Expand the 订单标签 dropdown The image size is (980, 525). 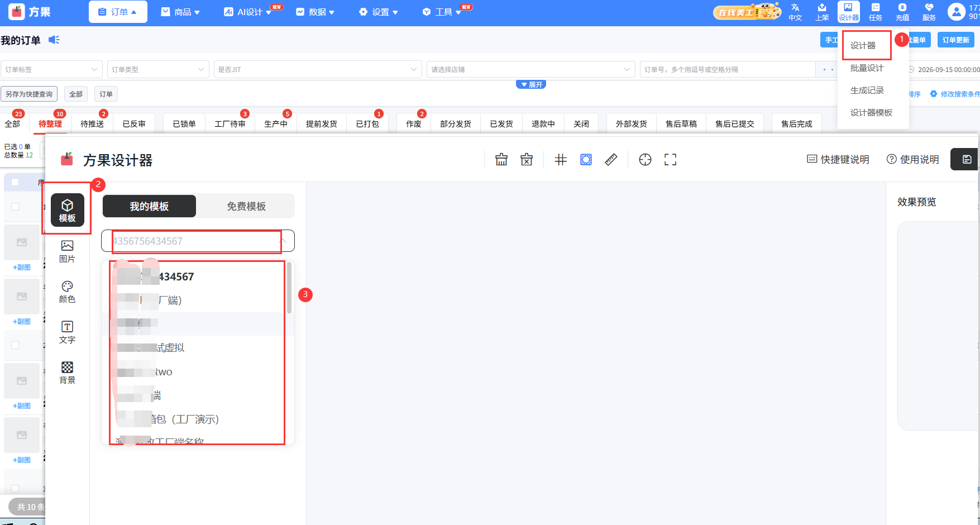51,69
